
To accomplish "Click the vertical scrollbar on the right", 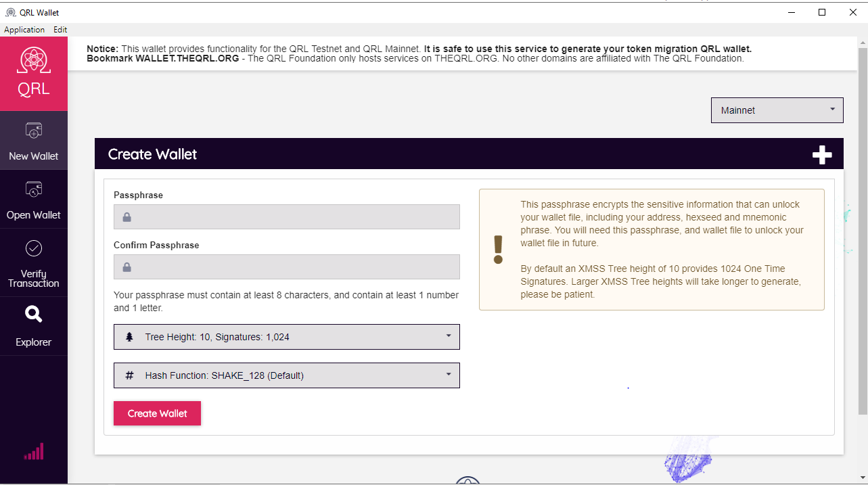I will [x=863, y=230].
